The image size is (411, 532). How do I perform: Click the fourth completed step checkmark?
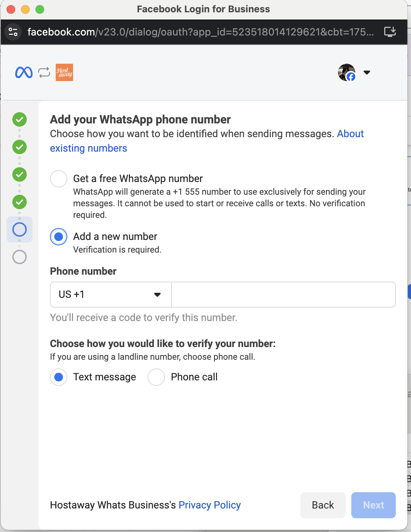tap(20, 202)
